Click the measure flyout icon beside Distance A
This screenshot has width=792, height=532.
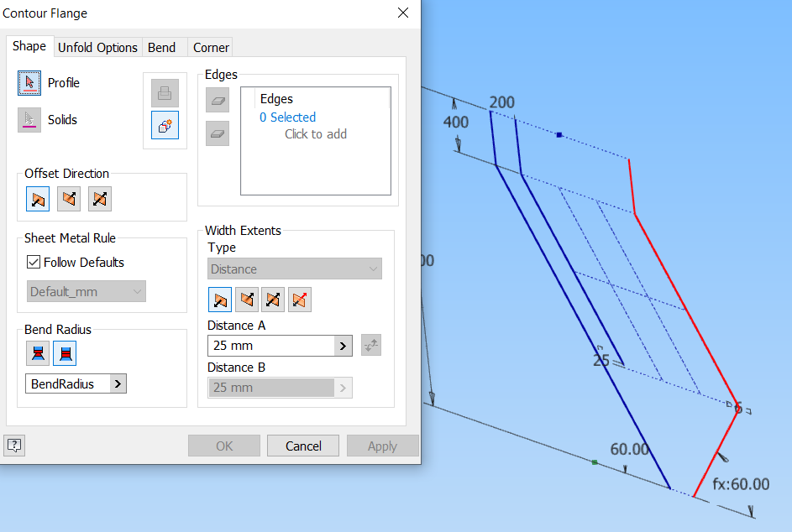[370, 345]
